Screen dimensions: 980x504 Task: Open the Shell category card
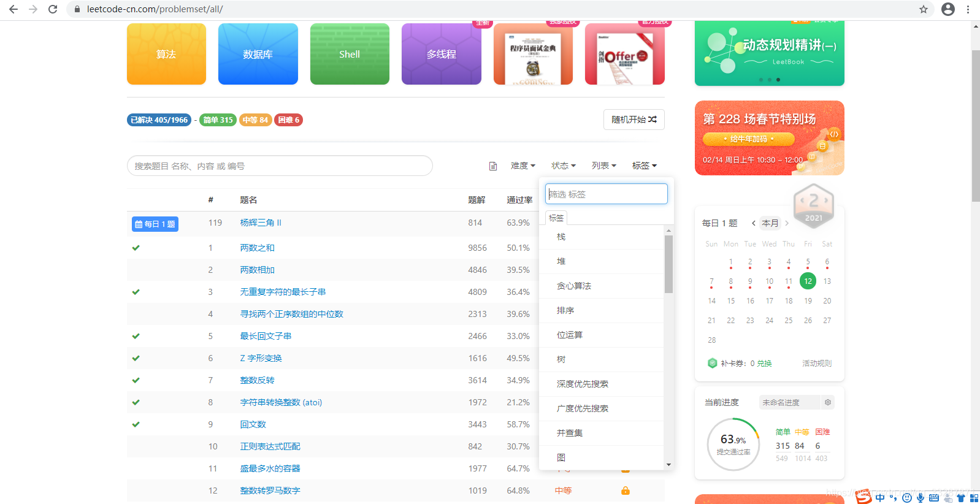click(x=350, y=54)
